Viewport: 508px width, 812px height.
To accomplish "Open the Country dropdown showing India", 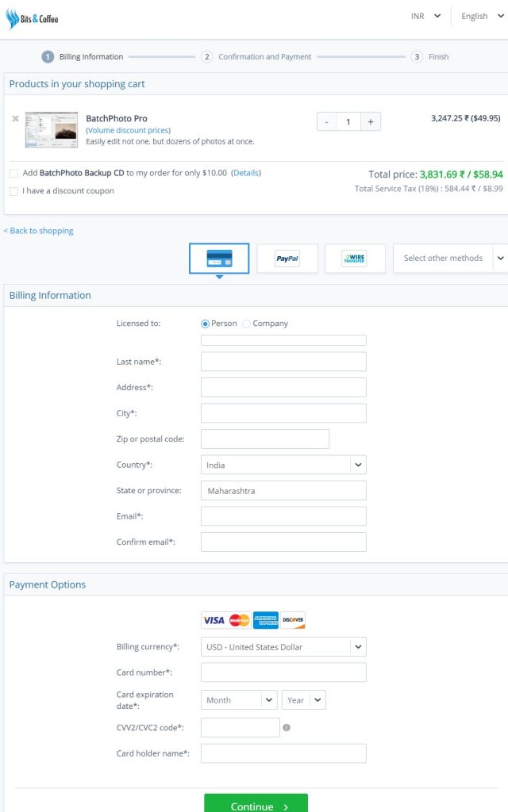I will click(283, 465).
